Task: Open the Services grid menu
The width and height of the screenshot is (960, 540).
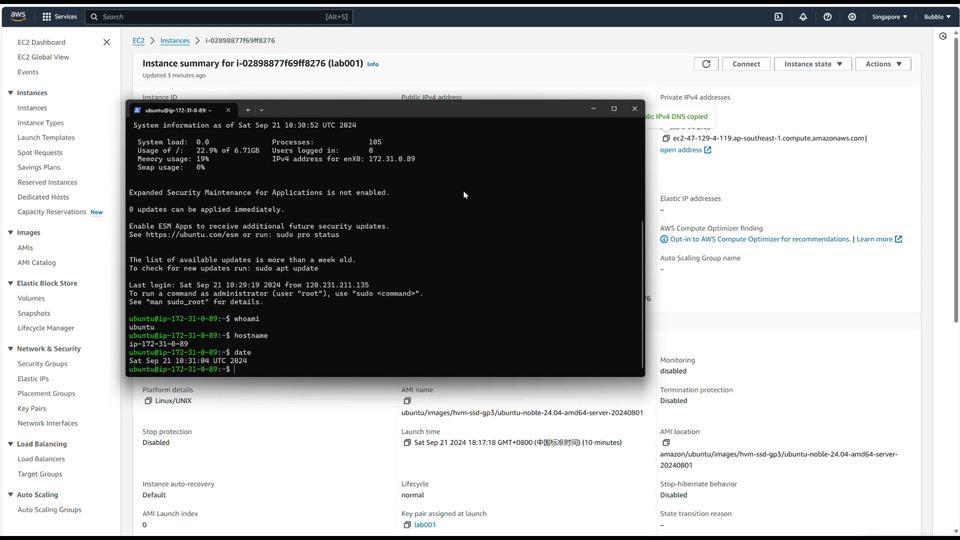Action: 59,17
